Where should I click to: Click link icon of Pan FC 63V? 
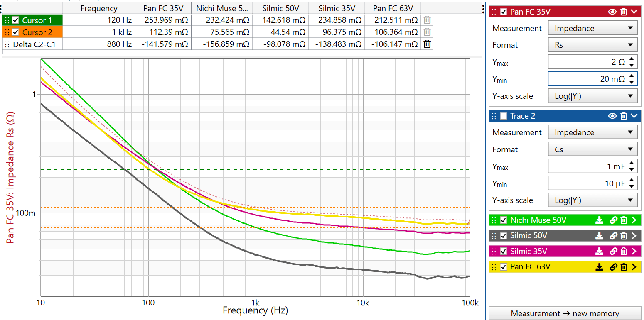[613, 267]
